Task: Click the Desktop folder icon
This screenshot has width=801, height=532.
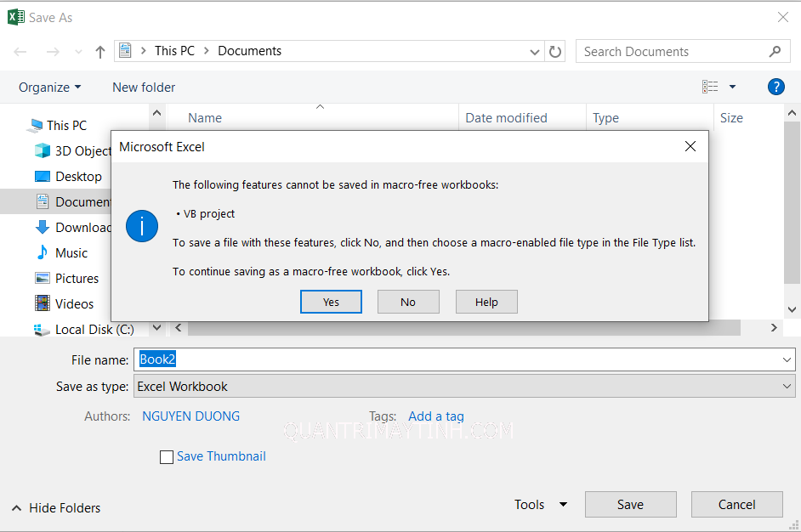Action: pyautogui.click(x=43, y=176)
